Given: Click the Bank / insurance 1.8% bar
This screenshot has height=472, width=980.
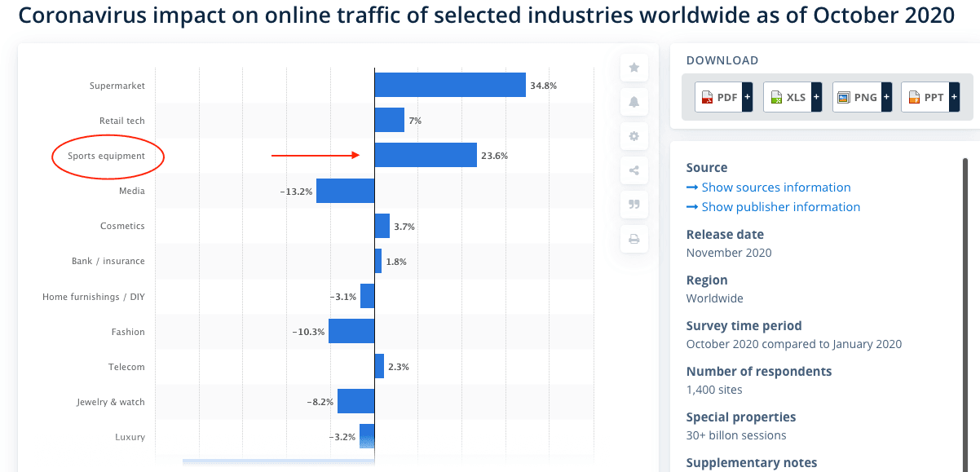Looking at the screenshot, I should [x=378, y=261].
